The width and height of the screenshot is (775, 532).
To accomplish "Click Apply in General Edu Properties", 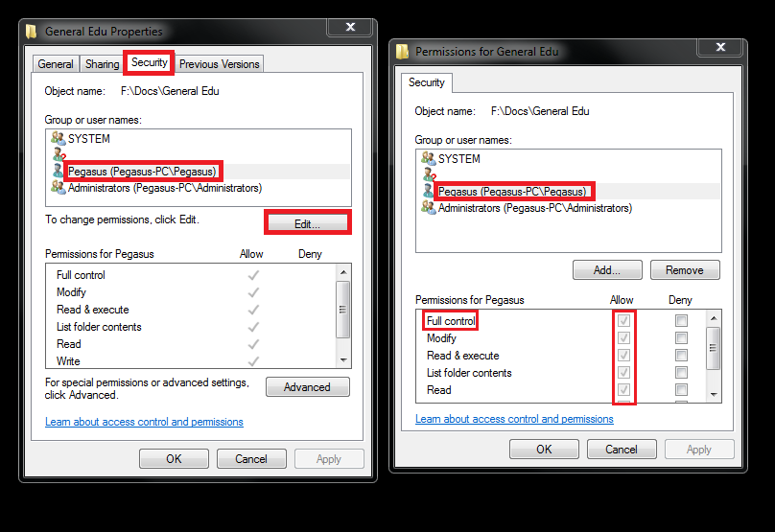I will [x=329, y=459].
